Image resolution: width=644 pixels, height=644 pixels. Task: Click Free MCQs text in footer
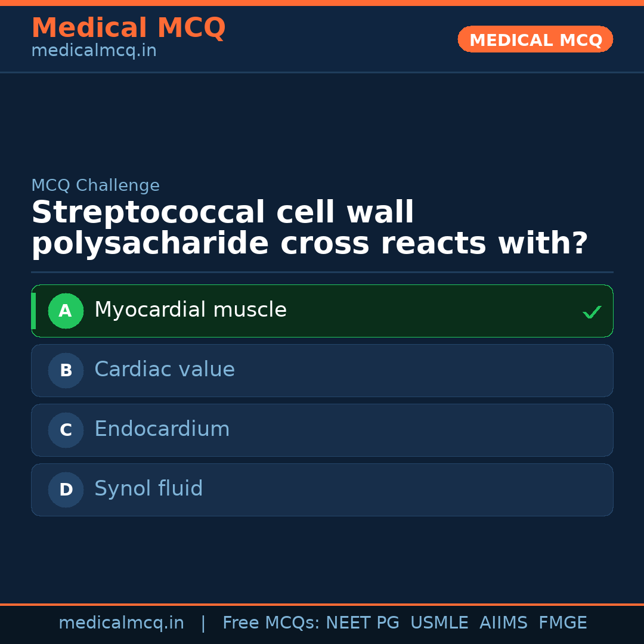271,623
